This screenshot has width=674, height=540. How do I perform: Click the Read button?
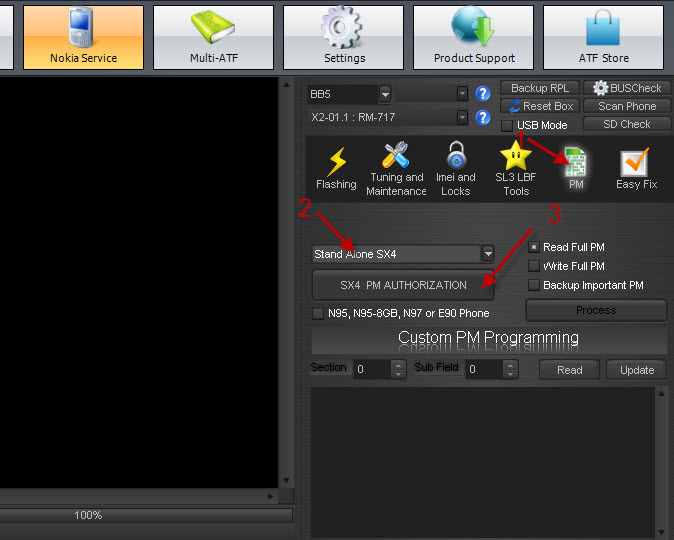(x=570, y=370)
